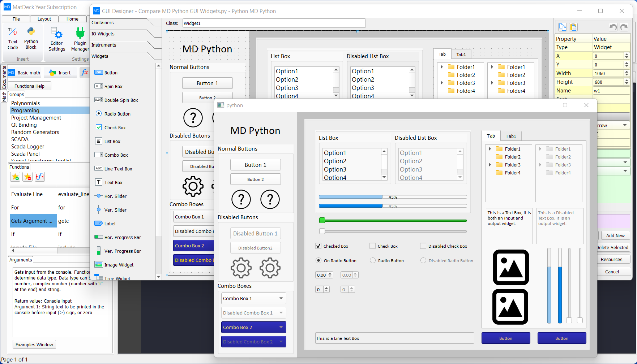The height and width of the screenshot is (364, 637).
Task: Click Button 1 in python window
Action: 256,165
